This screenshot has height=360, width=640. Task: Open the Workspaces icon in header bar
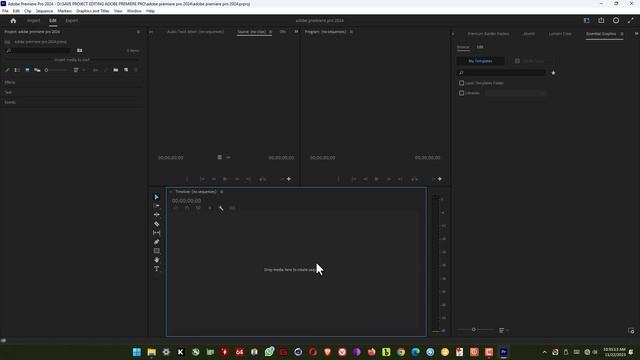tap(587, 20)
